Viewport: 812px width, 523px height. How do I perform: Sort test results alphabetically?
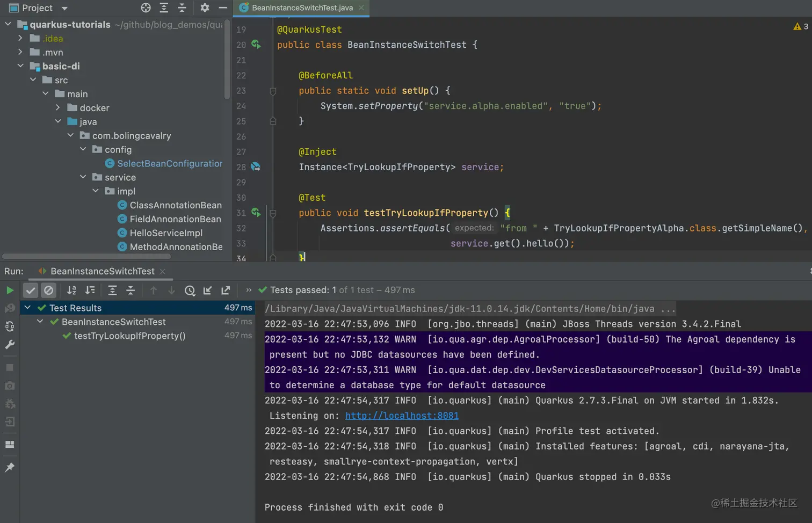click(71, 290)
